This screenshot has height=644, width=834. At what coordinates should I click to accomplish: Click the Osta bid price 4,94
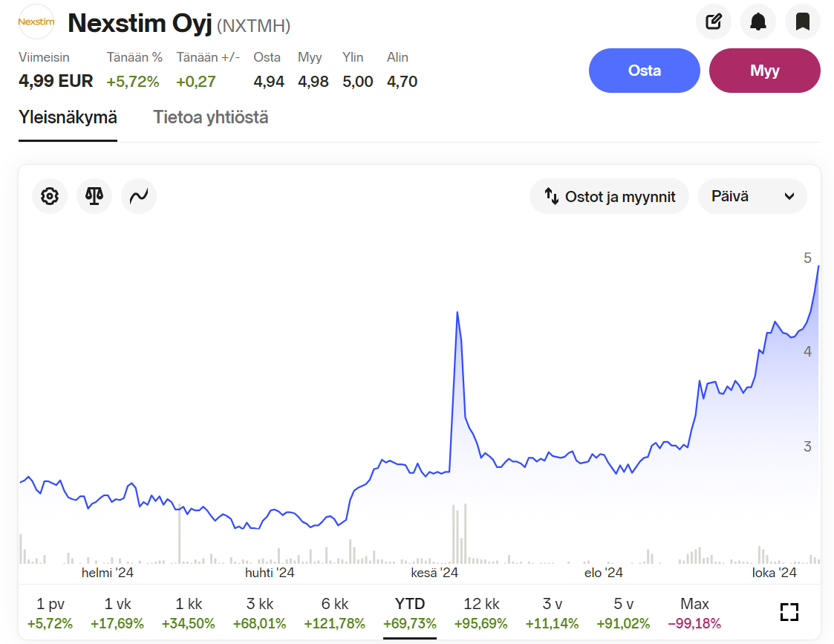tap(269, 82)
